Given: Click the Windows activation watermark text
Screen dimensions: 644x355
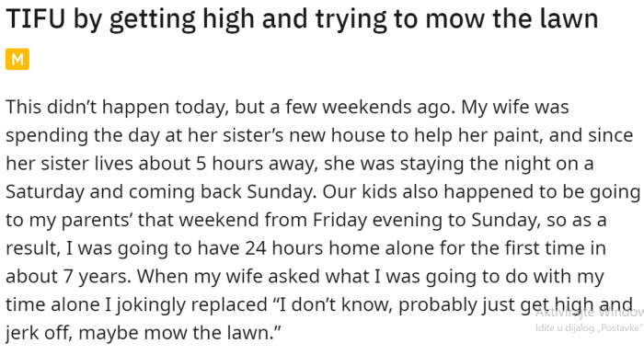Looking at the screenshot, I should click(590, 313).
